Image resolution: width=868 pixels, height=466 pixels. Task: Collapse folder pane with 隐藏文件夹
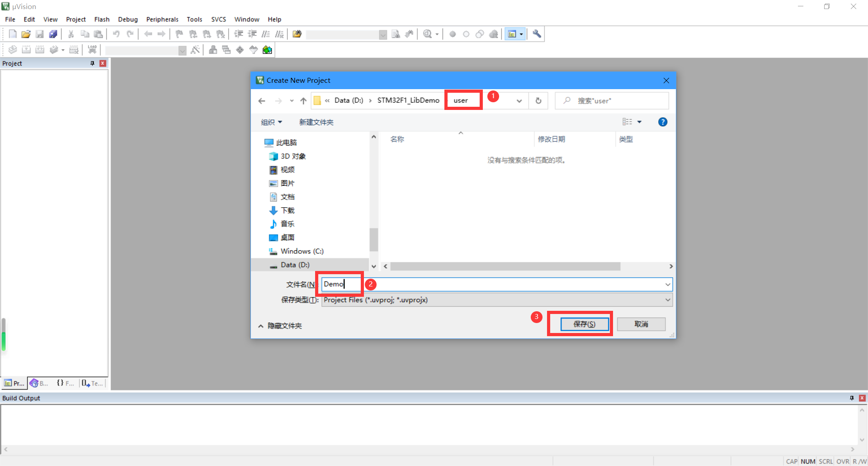pos(280,326)
